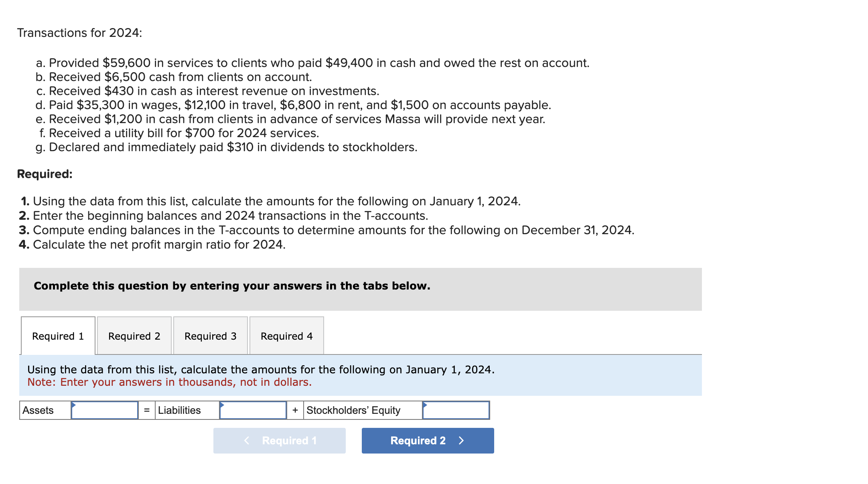
Task: Click the red note about entering thousands
Action: click(170, 382)
